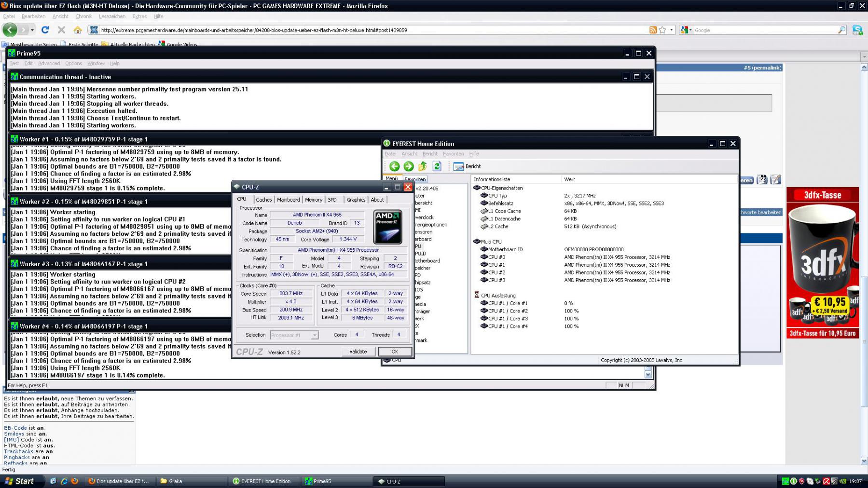
Task: Open Prime95 Advanced menu
Action: tap(49, 63)
